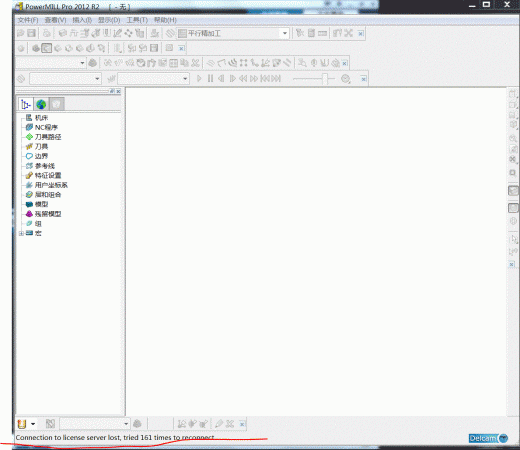Click the simulation speed slider handle

pos(325,79)
